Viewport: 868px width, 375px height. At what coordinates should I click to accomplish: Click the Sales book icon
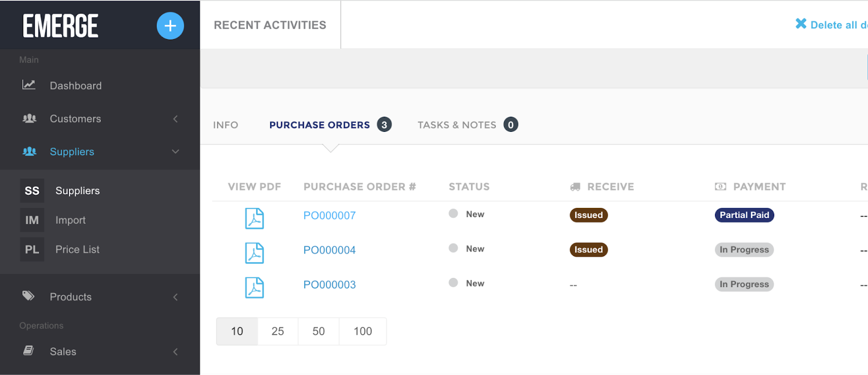coord(29,351)
